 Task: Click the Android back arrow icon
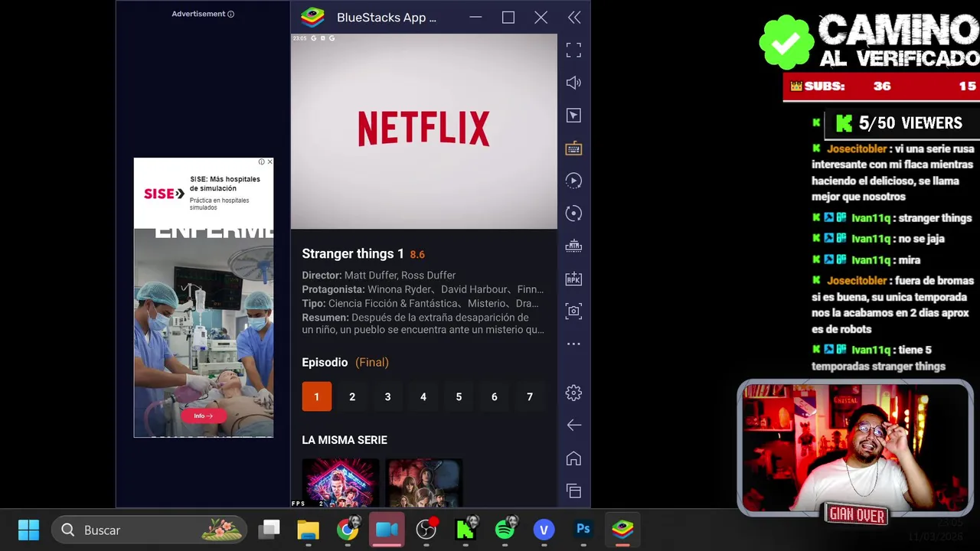pos(573,425)
